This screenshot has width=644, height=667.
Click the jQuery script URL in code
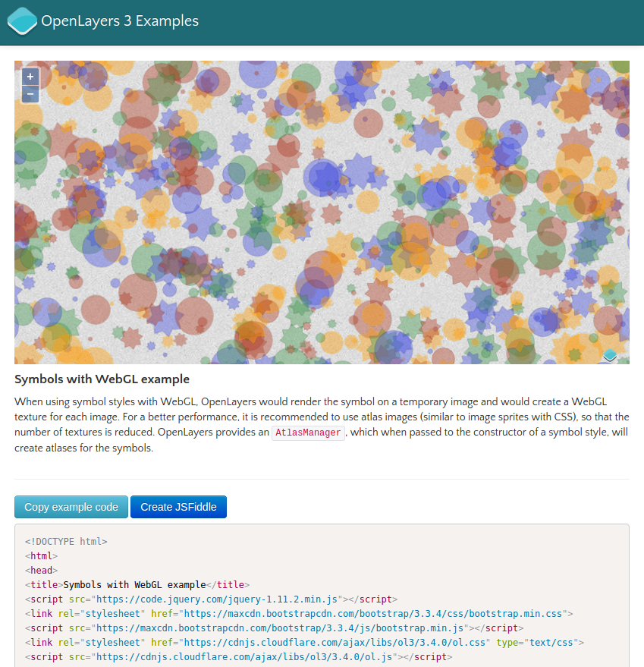[217, 599]
